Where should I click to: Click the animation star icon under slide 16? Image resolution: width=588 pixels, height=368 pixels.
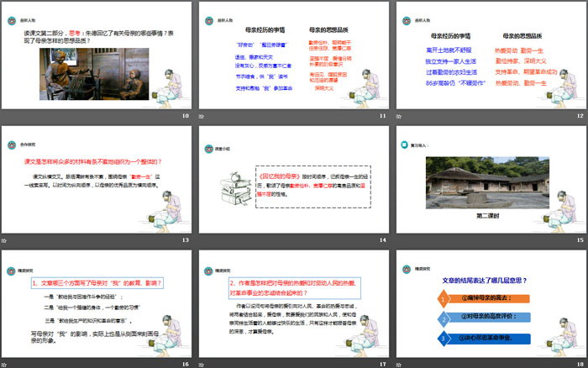click(x=4, y=363)
